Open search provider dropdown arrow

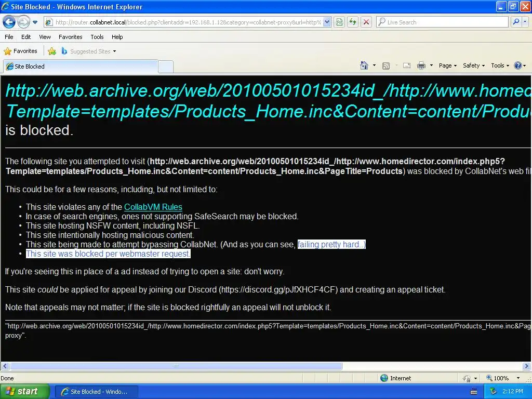coord(525,22)
